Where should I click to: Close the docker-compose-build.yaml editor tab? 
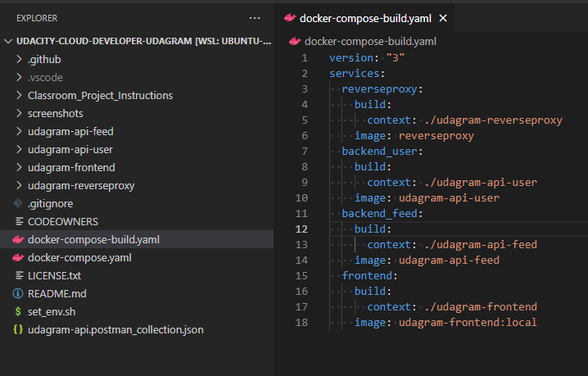[444, 18]
